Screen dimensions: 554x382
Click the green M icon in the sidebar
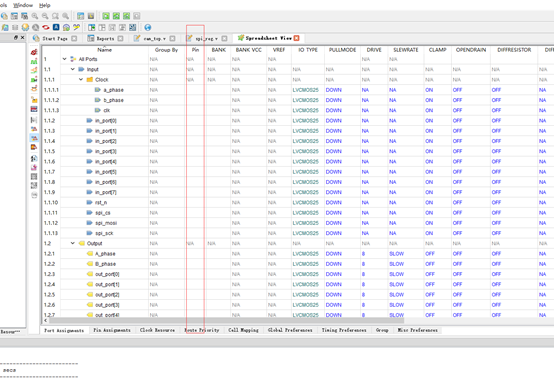pos(34,61)
